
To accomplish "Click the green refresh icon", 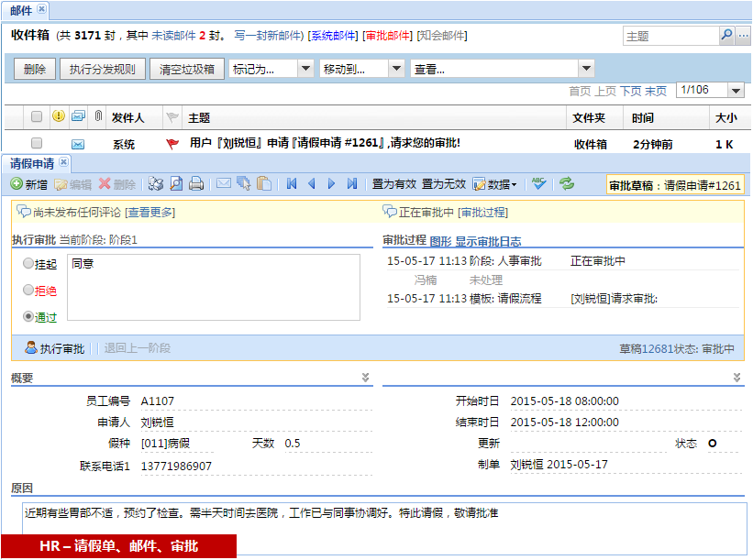I will (x=567, y=183).
